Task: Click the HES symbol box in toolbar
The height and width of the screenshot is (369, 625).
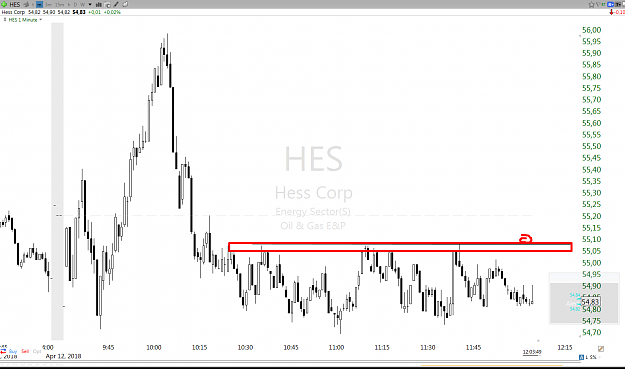Action: tap(15, 4)
